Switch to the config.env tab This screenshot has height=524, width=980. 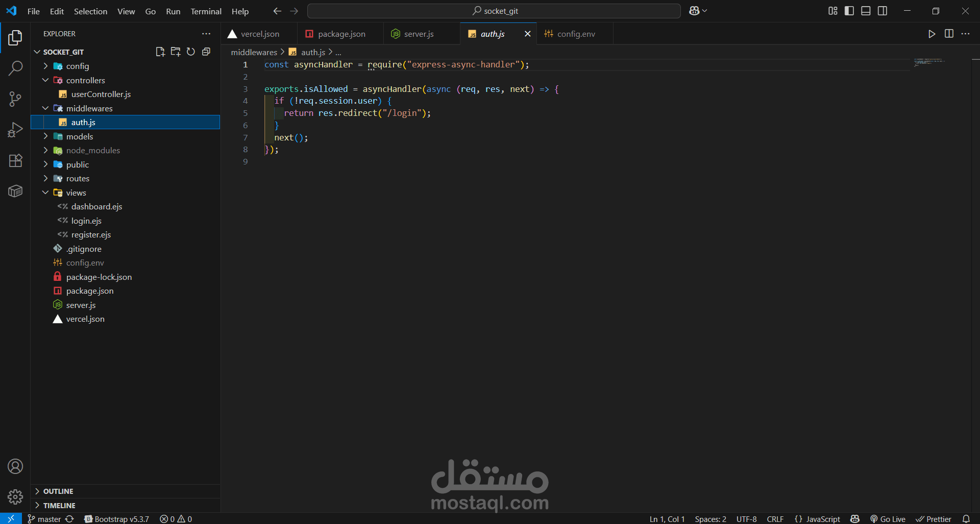575,34
